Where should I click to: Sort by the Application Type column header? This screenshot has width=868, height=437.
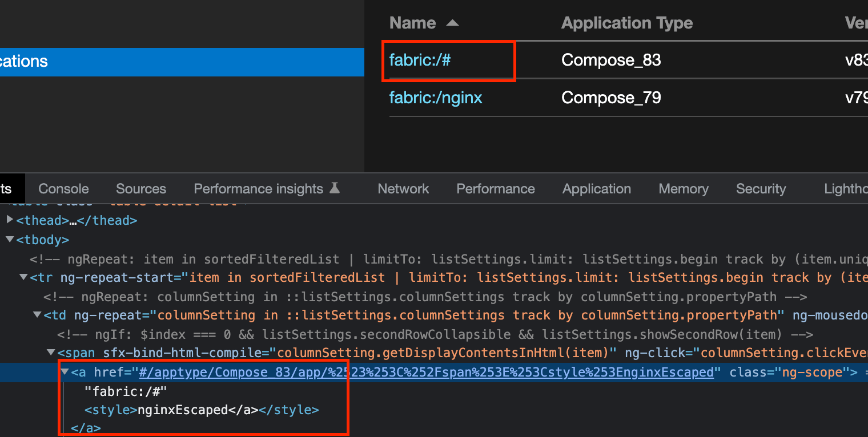point(626,23)
